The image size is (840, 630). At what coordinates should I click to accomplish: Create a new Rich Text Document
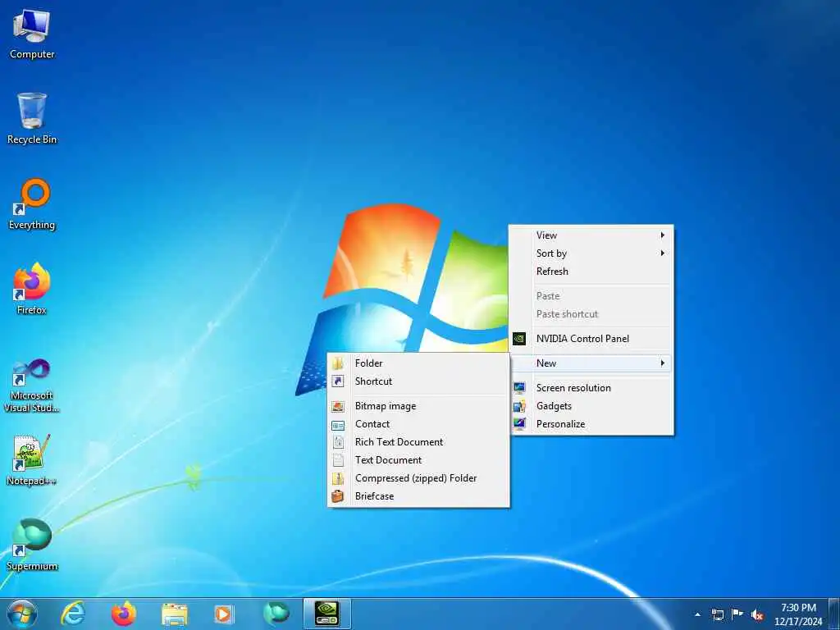click(418, 442)
